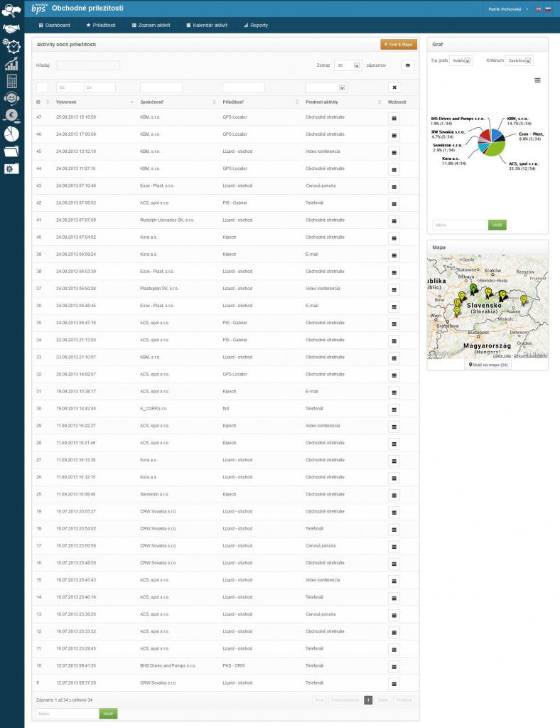Toggle column visibility with the eye button
The width and height of the screenshot is (560, 728).
[408, 65]
